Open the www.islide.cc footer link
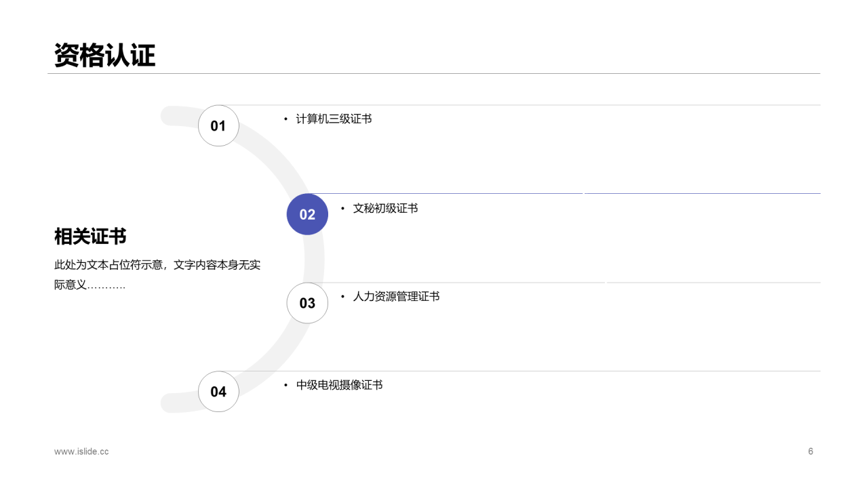Screen dimensions: 868x488 tap(81, 451)
